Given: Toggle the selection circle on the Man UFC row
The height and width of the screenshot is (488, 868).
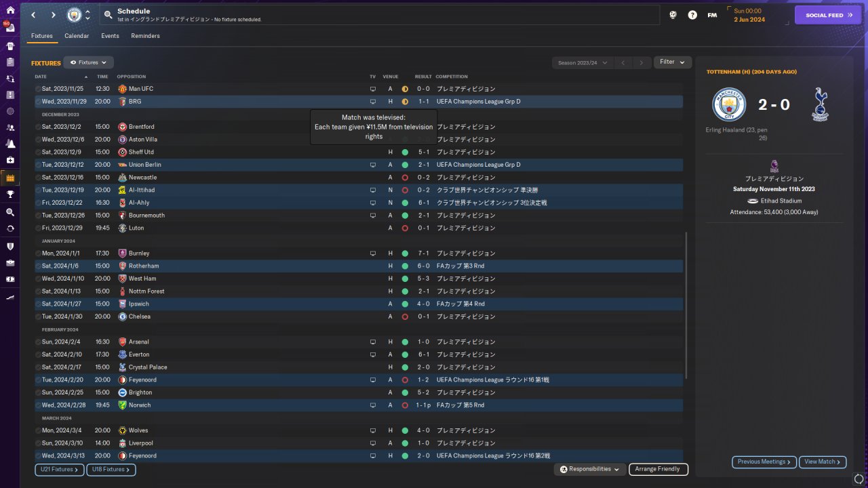Looking at the screenshot, I should point(38,89).
